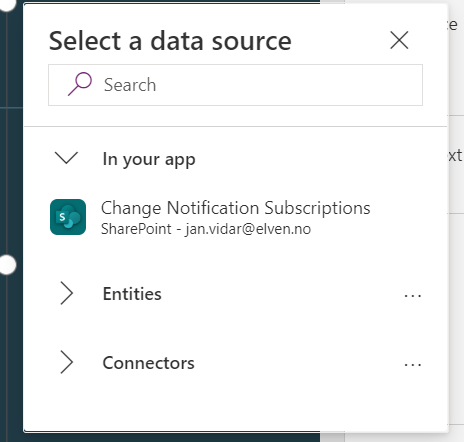This screenshot has height=442, width=464.
Task: Click the In your app heading
Action: click(149, 159)
